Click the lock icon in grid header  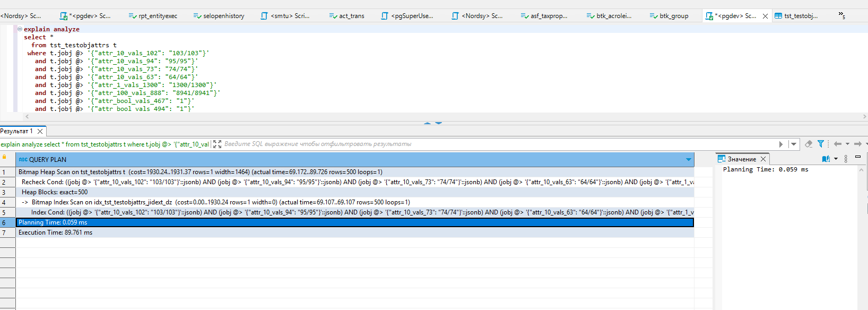click(x=4, y=157)
